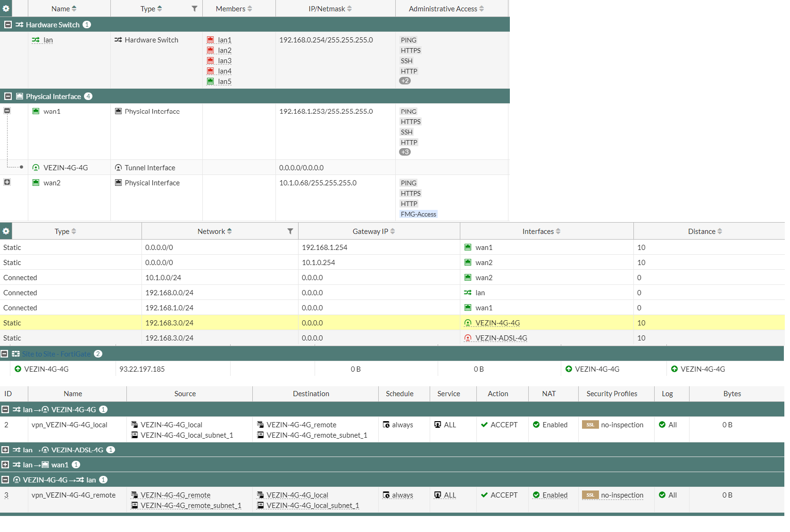Collapse the Hardware Switch group
The image size is (790, 532).
point(8,25)
